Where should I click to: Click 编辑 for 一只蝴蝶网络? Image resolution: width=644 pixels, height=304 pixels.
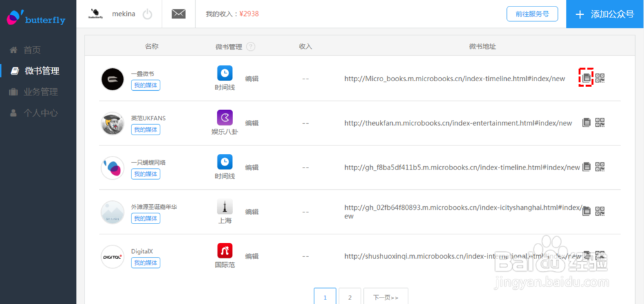[252, 167]
